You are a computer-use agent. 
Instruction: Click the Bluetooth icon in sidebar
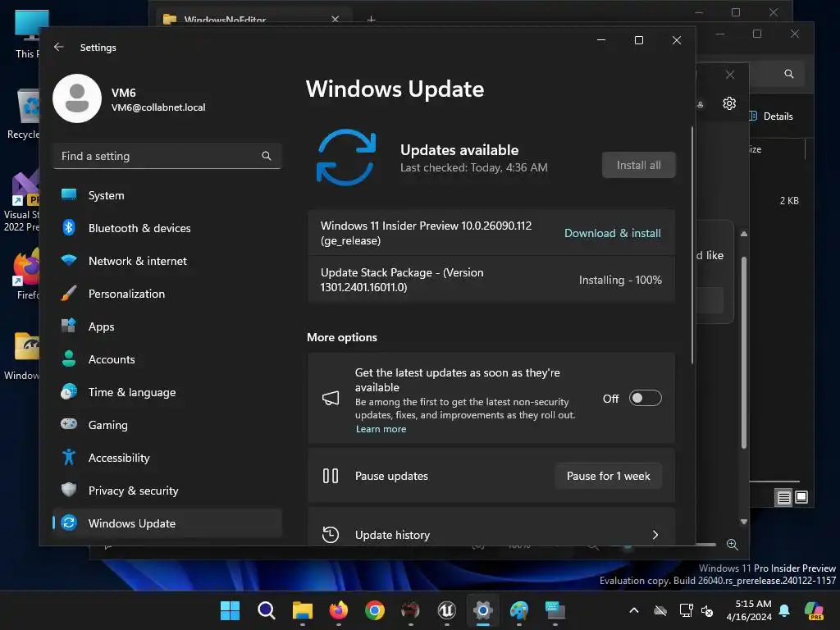click(69, 228)
